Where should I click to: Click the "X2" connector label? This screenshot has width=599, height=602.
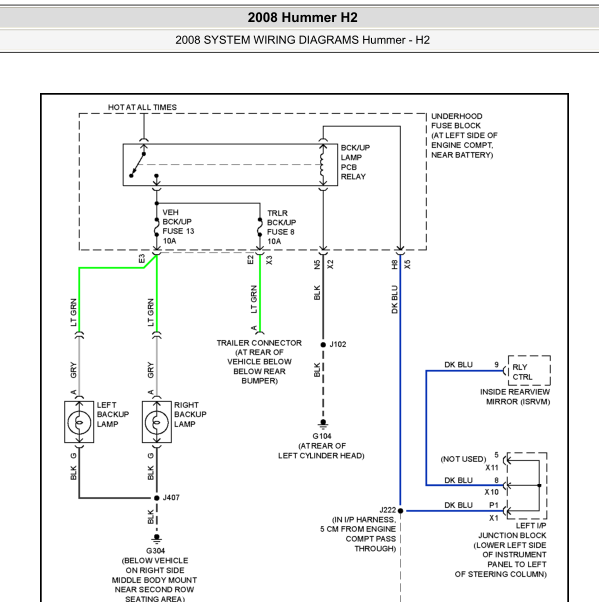pos(331,265)
